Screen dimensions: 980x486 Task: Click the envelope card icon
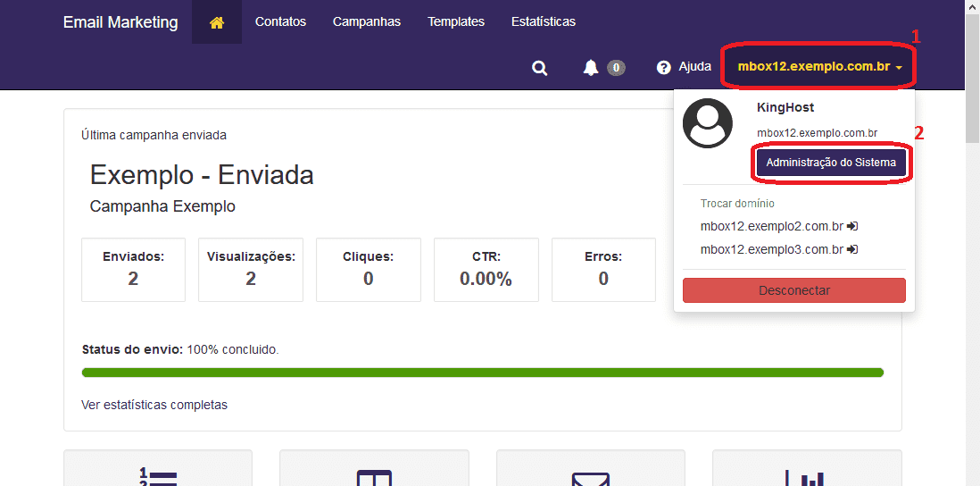590,479
